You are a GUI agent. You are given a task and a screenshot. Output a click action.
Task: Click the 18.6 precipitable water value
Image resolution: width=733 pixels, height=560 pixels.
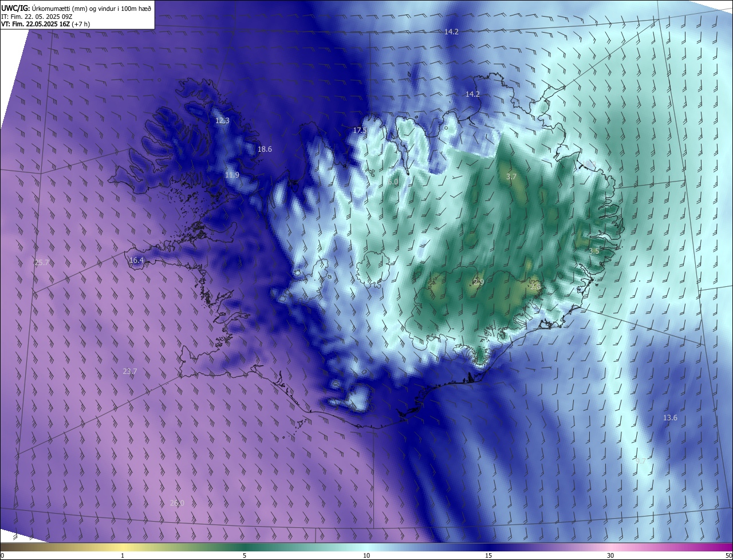[265, 149]
